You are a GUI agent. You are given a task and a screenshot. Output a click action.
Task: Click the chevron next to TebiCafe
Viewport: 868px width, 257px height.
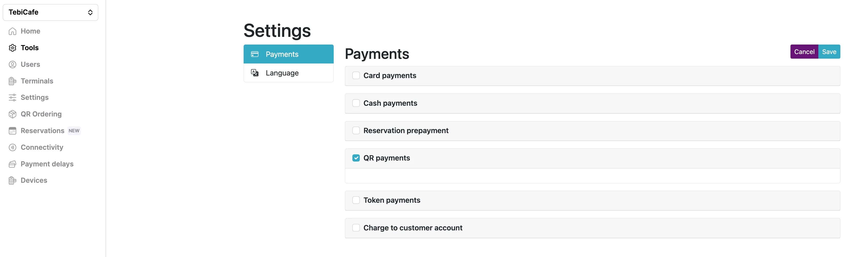90,12
